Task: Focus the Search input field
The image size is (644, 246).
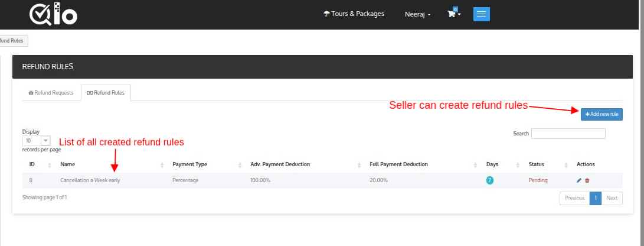Action: pos(568,134)
